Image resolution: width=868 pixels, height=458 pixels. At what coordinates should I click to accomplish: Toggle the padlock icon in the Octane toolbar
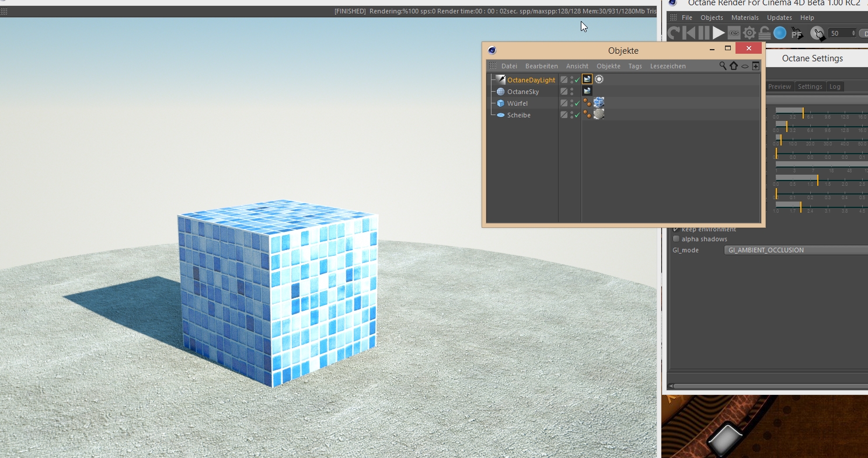tap(764, 33)
